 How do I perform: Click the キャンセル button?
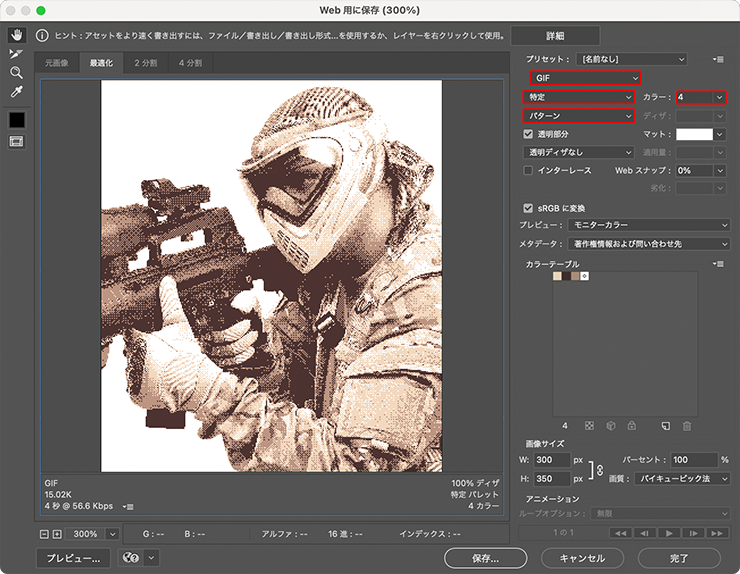point(581,558)
